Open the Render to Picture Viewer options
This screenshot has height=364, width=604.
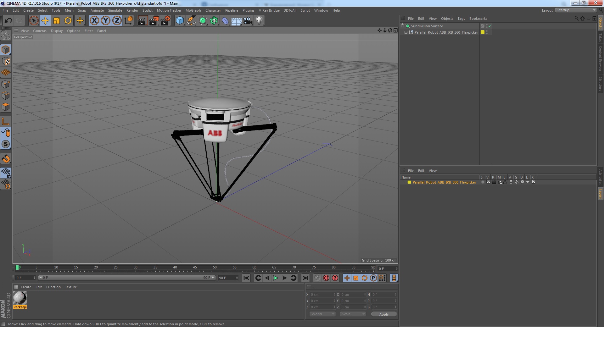pyautogui.click(x=154, y=21)
